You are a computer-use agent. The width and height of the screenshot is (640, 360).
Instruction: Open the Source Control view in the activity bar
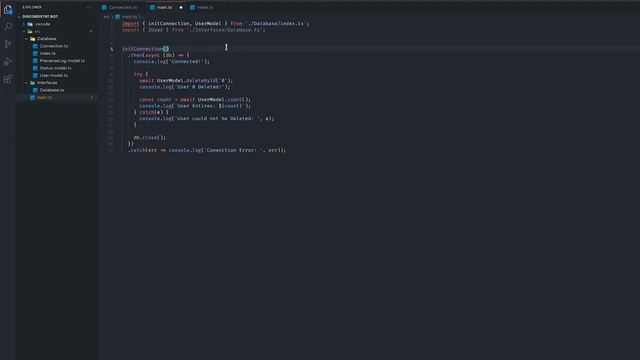(x=8, y=44)
